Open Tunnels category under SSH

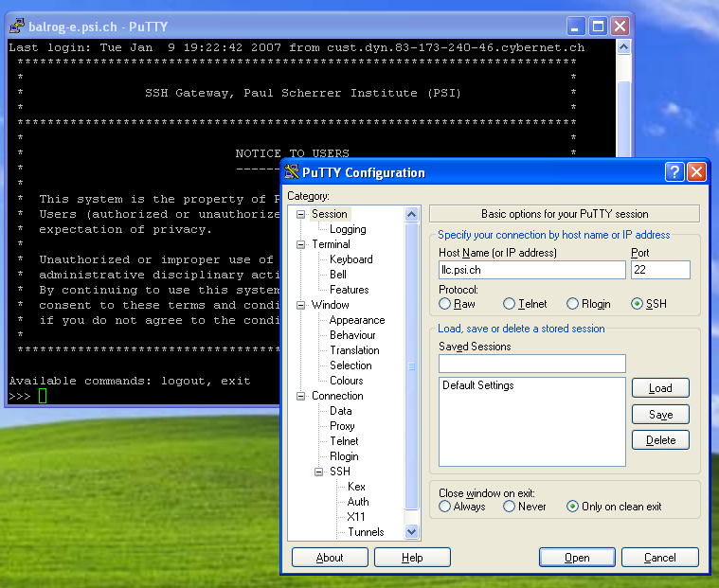pyautogui.click(x=366, y=531)
